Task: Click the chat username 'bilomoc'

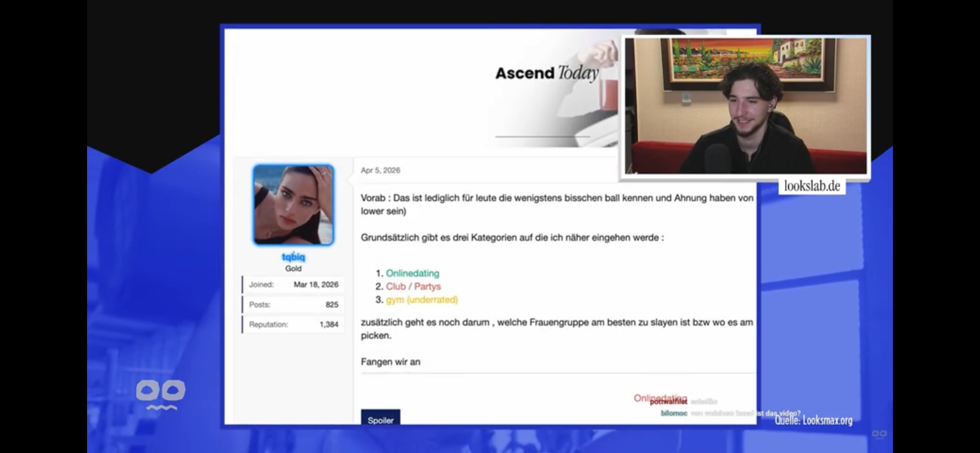Action: coord(674,414)
